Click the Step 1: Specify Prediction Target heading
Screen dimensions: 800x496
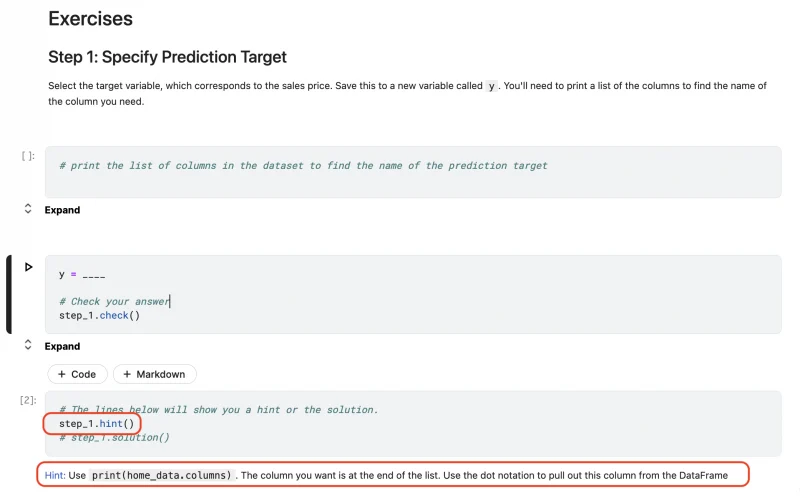[167, 57]
